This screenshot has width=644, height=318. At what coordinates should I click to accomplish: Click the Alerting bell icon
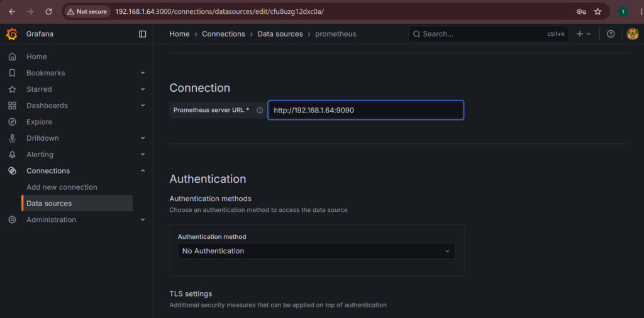tap(13, 155)
